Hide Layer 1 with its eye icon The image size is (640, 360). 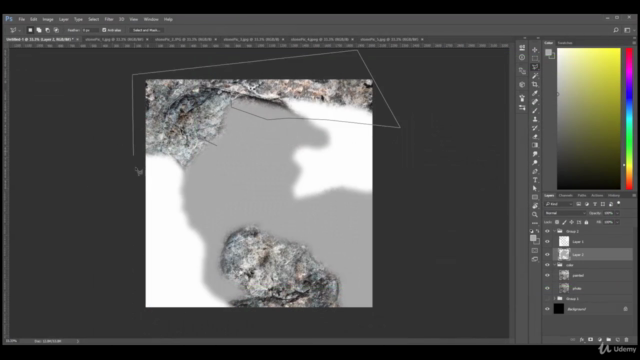pos(547,242)
